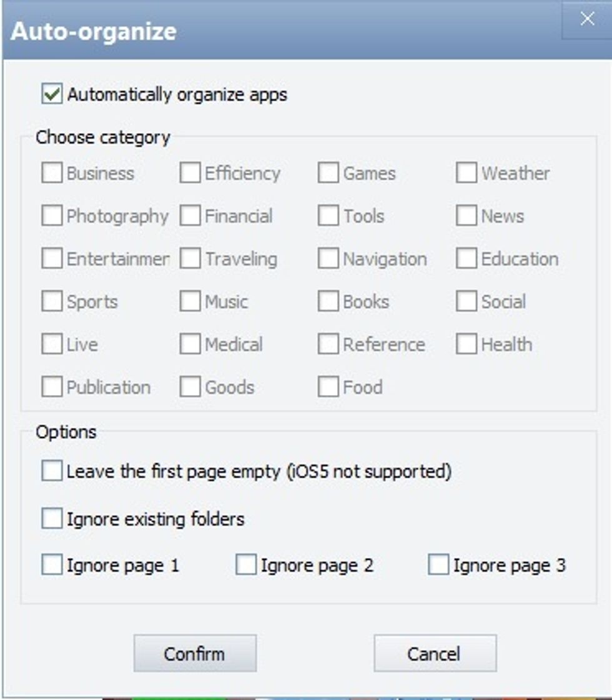612x700 pixels.
Task: Check the Music category option
Action: coord(190,302)
